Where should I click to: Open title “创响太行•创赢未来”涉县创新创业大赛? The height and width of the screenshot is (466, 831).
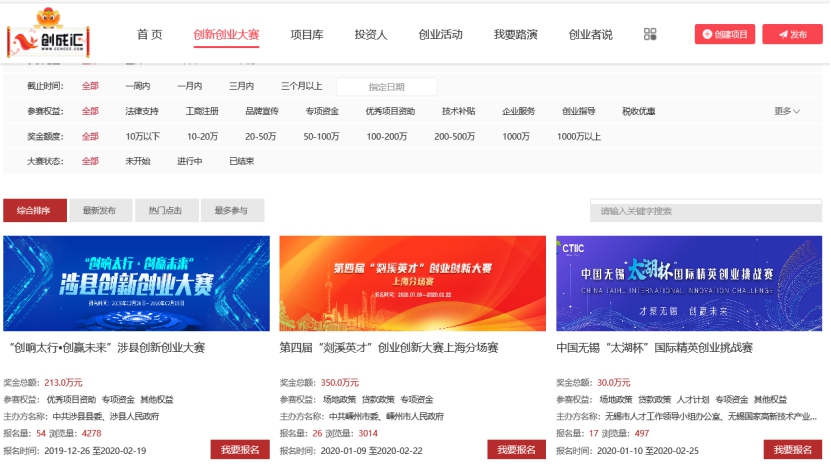(x=107, y=348)
